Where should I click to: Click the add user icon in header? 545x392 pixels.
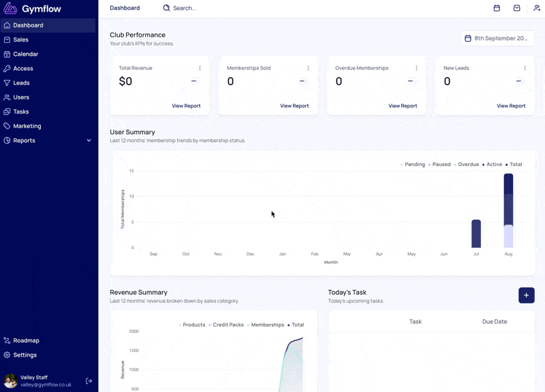tap(537, 8)
